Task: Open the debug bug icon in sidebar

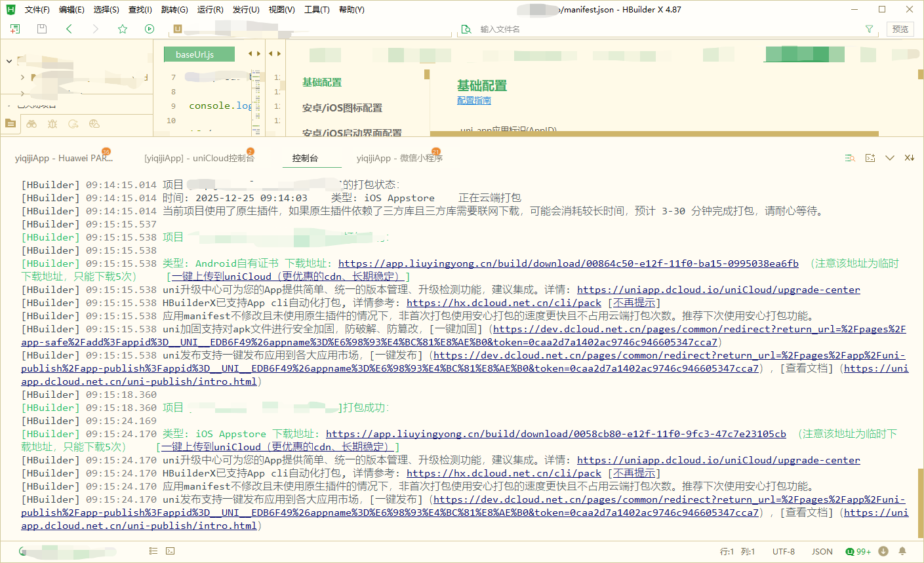Action: [x=52, y=123]
